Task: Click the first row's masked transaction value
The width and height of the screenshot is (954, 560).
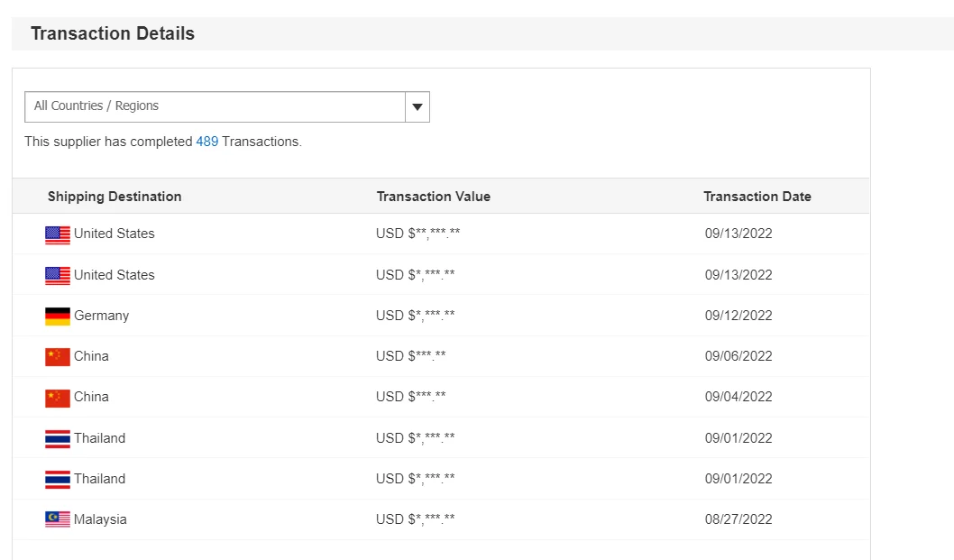Action: (418, 234)
